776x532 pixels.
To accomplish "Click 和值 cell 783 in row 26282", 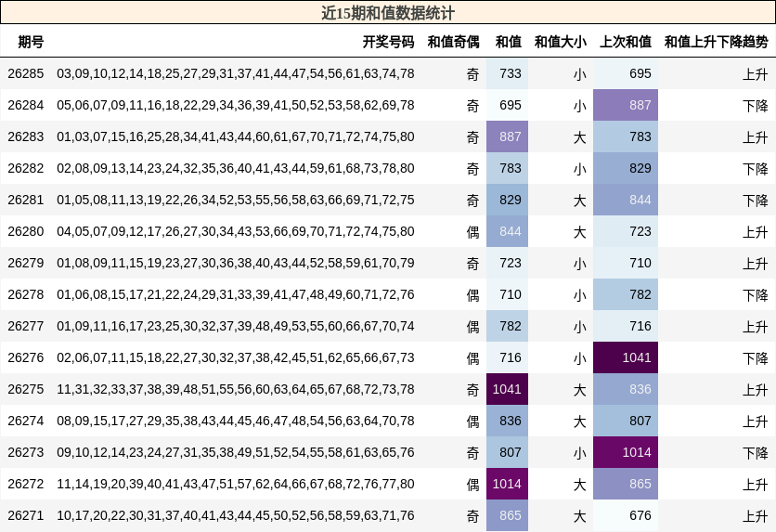I will pos(507,168).
